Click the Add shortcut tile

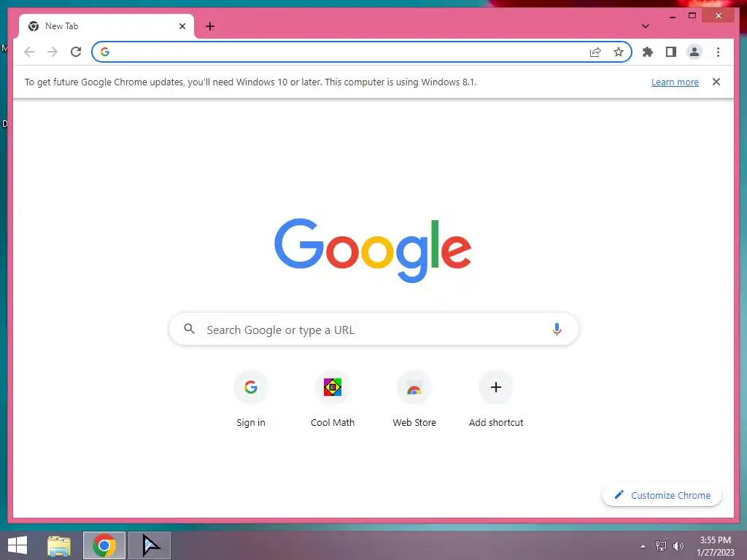tap(496, 400)
